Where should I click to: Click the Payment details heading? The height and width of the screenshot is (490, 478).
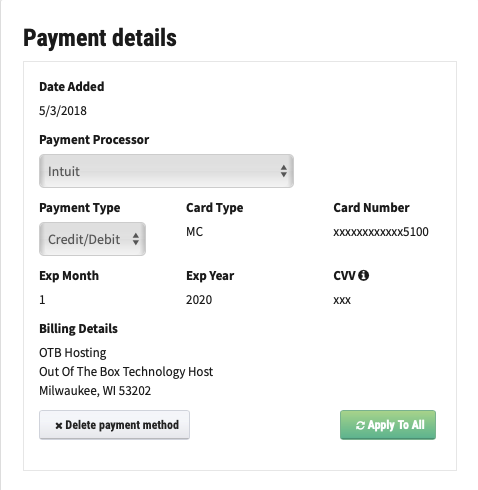[100, 38]
